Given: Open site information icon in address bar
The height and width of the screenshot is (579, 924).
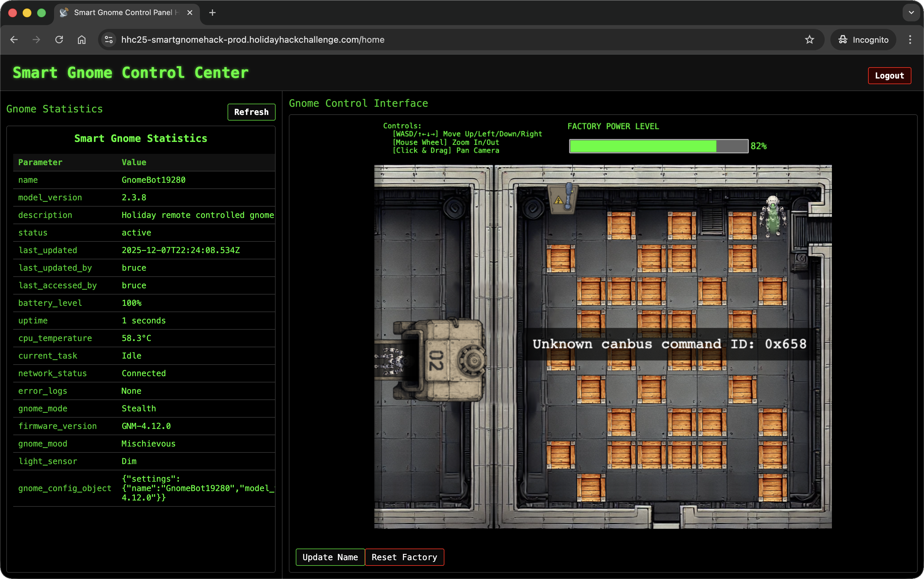Looking at the screenshot, I should click(109, 40).
